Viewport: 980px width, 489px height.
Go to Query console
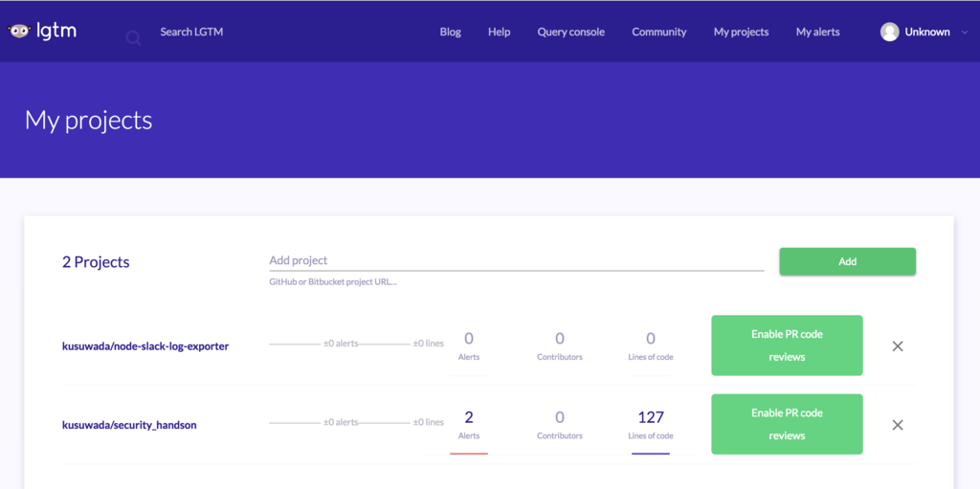[x=570, y=32]
